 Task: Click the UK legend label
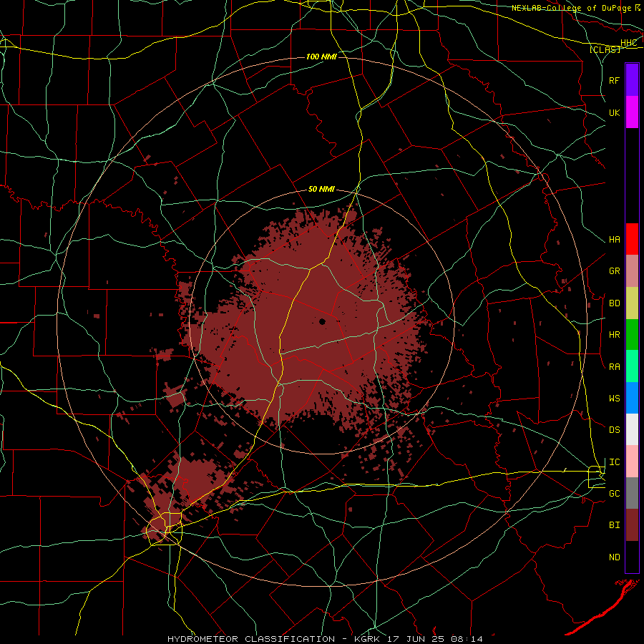[x=614, y=112]
